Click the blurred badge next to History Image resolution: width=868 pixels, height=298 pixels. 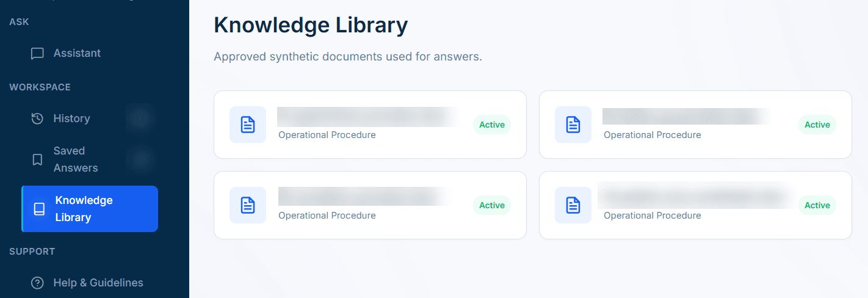(140, 118)
